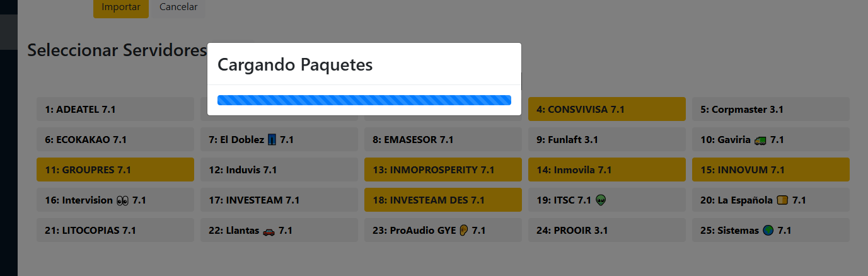Deselect server 4: CONSVIVISA 7.1
The width and height of the screenshot is (868, 276).
tap(606, 109)
